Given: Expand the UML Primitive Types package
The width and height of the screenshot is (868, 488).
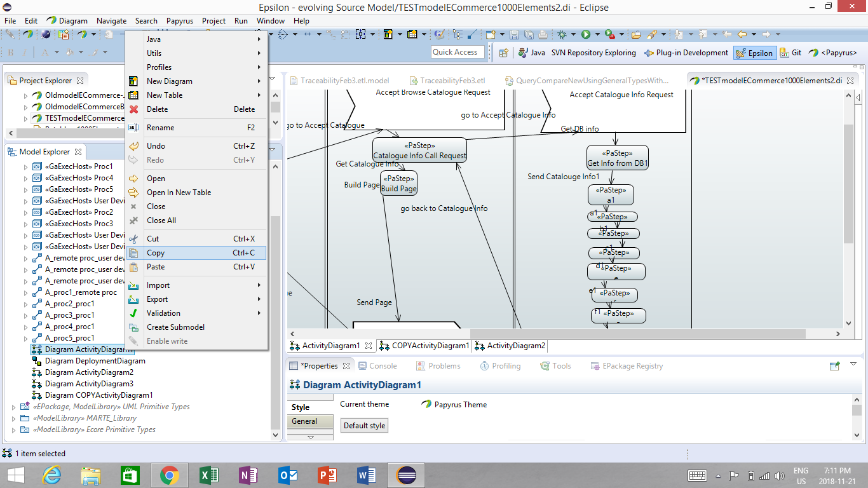Looking at the screenshot, I should 13,407.
